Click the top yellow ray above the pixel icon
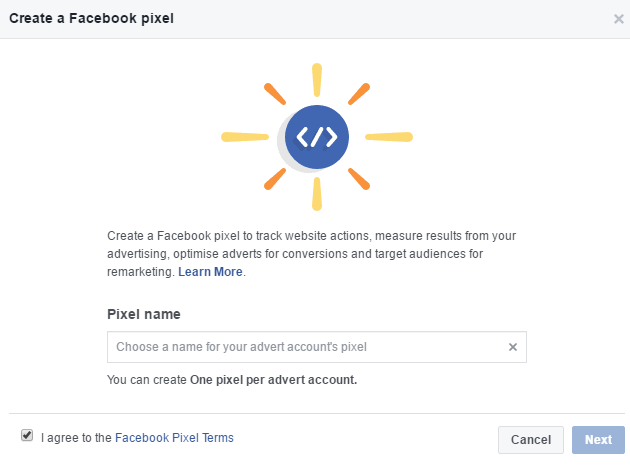The height and width of the screenshot is (465, 630). tap(317, 79)
